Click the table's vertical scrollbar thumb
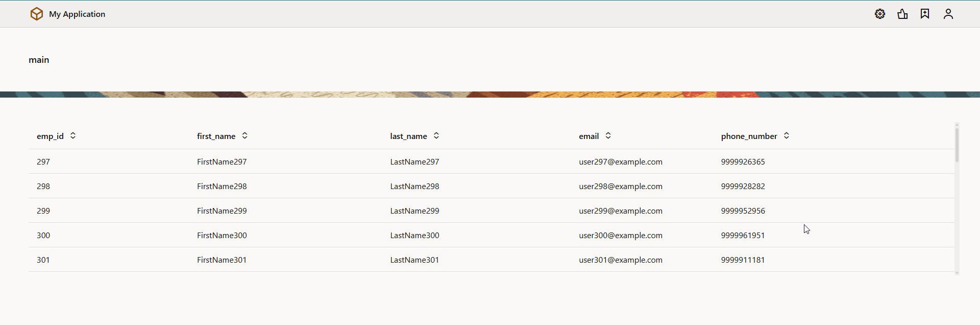 pyautogui.click(x=957, y=145)
